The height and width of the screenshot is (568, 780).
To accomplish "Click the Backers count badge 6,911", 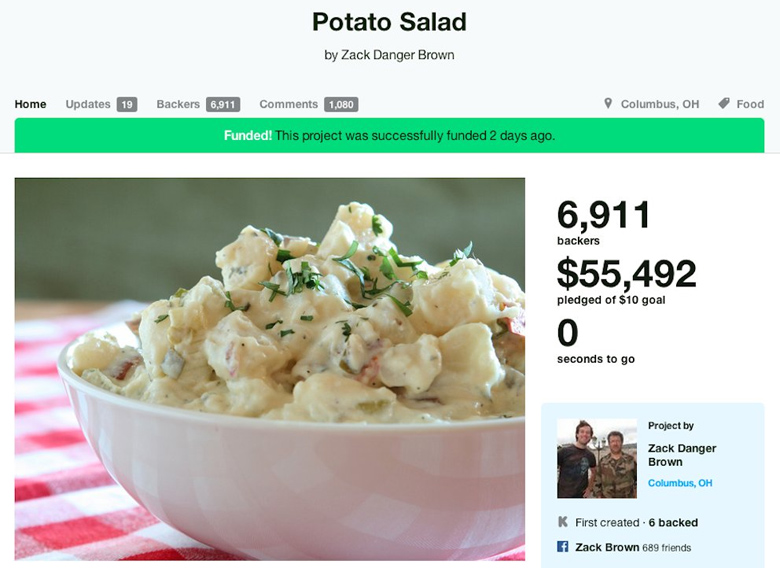I will pyautogui.click(x=223, y=104).
